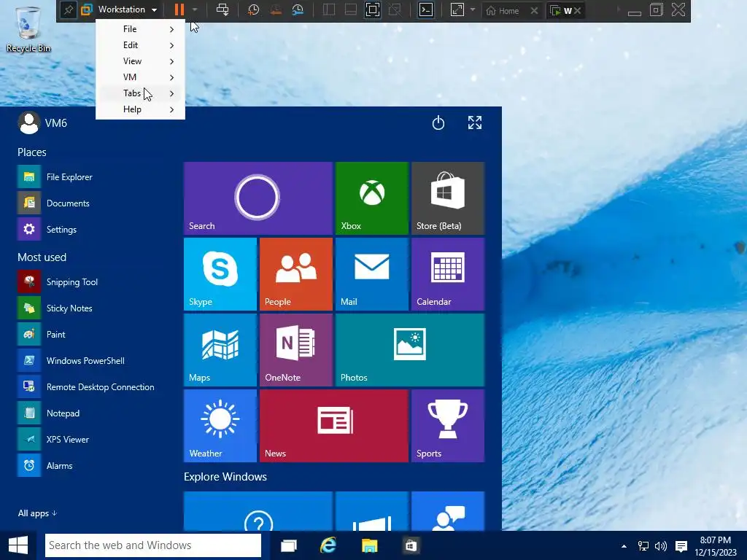Image resolution: width=747 pixels, height=560 pixels.
Task: Open the Workstation dropdown menu
Action: point(127,9)
